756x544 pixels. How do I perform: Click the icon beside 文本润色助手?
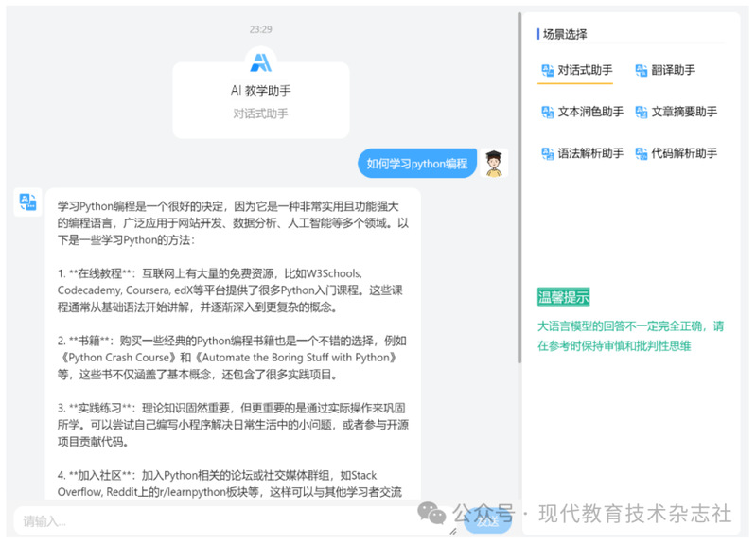[x=547, y=112]
